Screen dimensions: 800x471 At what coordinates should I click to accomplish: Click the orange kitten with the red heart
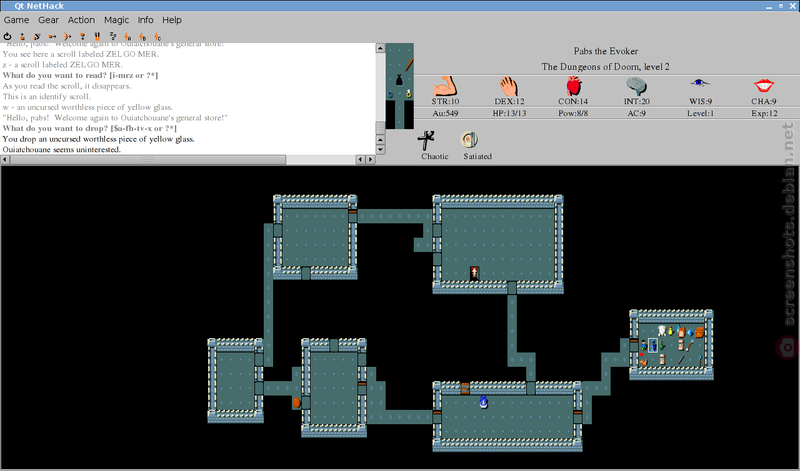644,360
